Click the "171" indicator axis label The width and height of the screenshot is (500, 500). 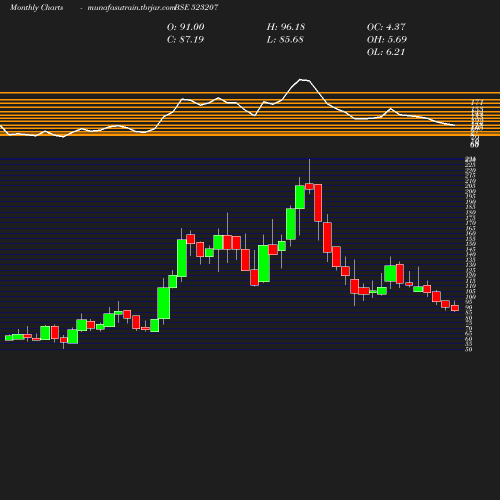coord(477,102)
